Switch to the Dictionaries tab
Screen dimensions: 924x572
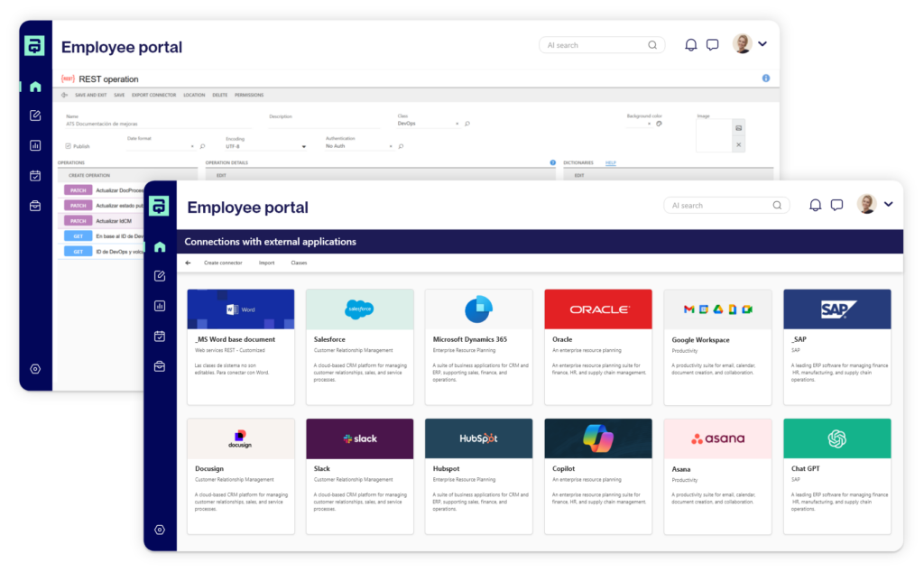[578, 163]
